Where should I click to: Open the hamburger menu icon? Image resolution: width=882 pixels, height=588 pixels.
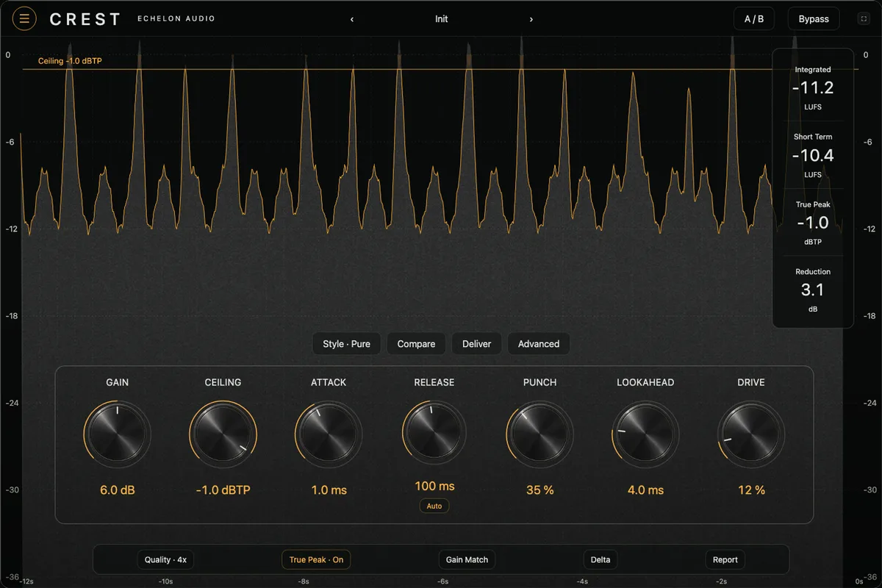24,19
